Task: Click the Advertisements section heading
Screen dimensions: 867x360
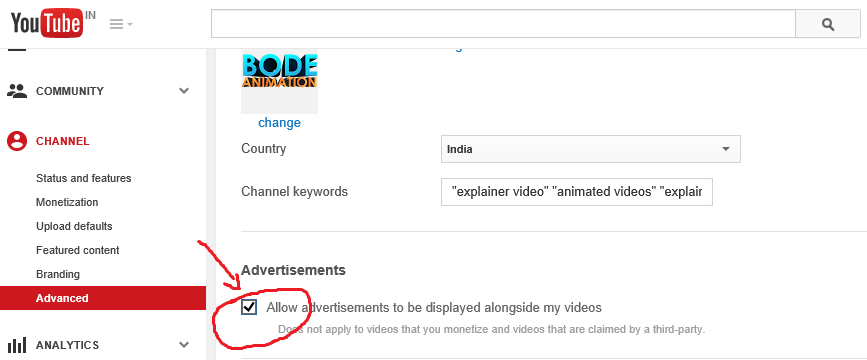Action: click(293, 270)
